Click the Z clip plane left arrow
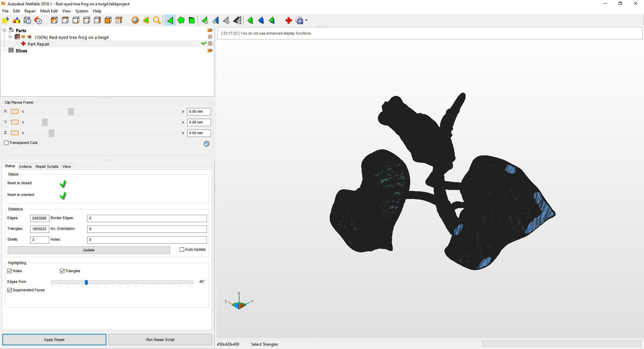The width and height of the screenshot is (644, 349). [23, 133]
